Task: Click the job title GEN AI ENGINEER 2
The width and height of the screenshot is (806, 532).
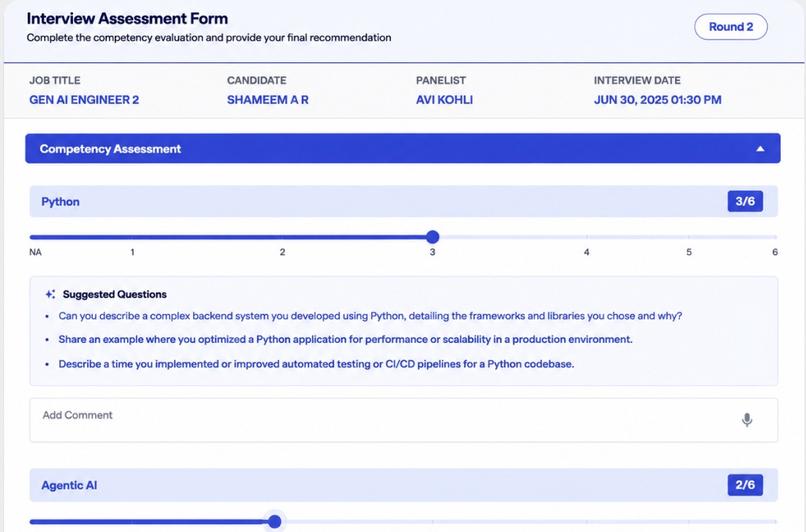Action: [85, 100]
